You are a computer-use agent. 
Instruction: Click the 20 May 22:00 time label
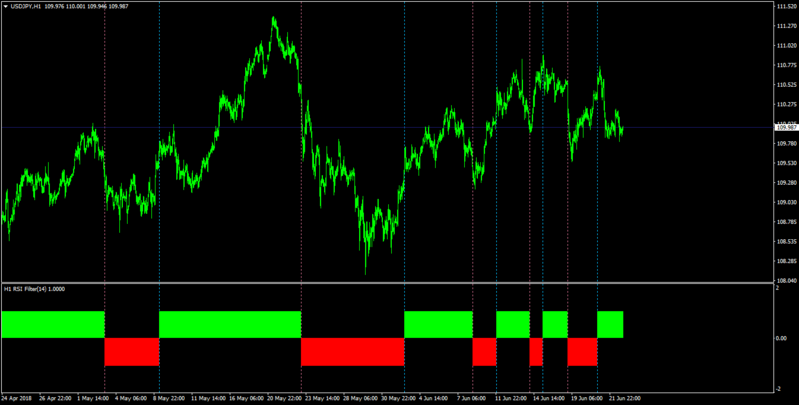pos(285,398)
